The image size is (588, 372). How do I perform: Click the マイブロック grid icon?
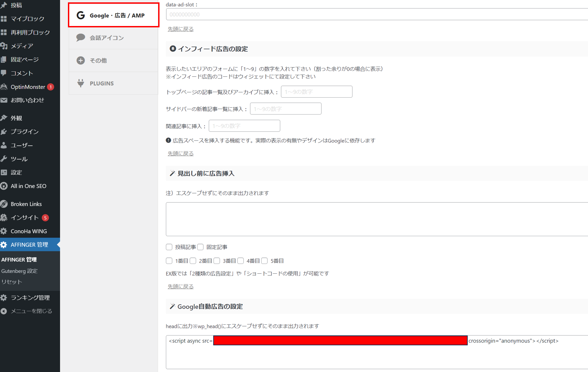pyautogui.click(x=4, y=19)
